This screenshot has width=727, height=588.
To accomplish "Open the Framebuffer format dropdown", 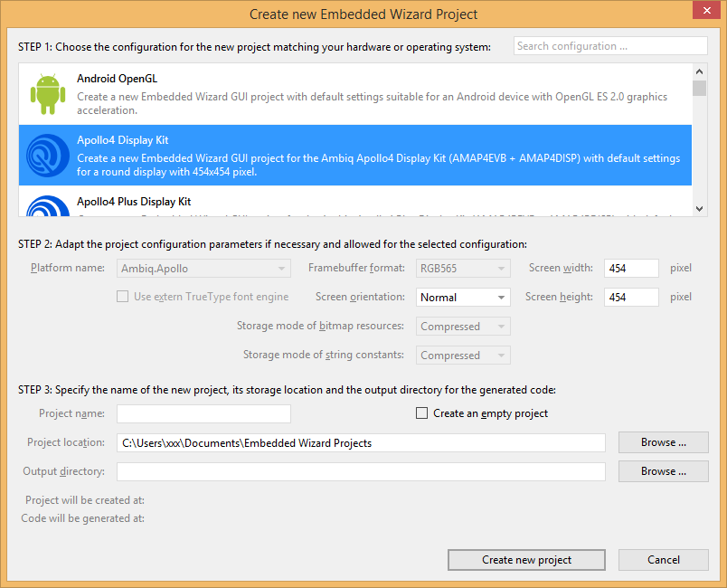I will (464, 269).
